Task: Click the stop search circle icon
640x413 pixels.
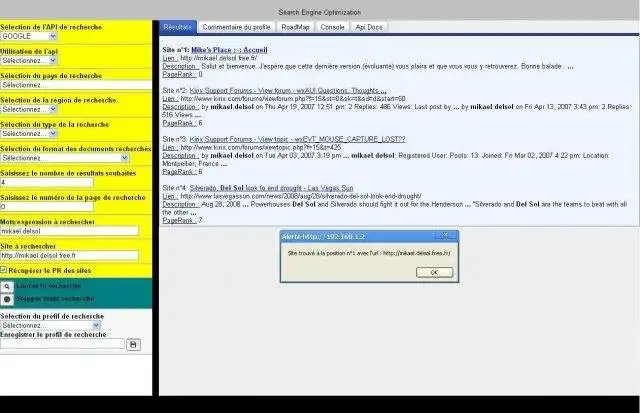Action: (7, 299)
